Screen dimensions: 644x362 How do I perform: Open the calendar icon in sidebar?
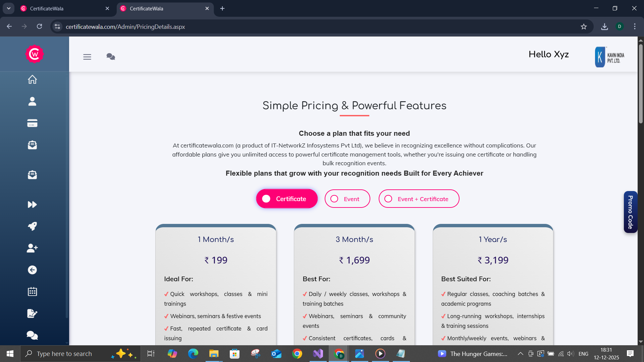[32, 292]
